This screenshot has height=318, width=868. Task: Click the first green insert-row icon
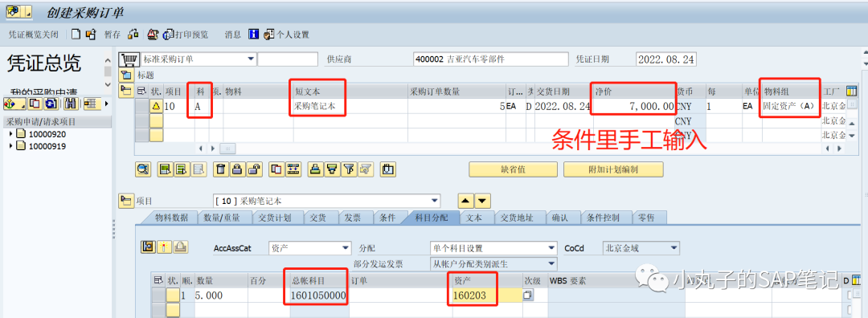(x=166, y=169)
